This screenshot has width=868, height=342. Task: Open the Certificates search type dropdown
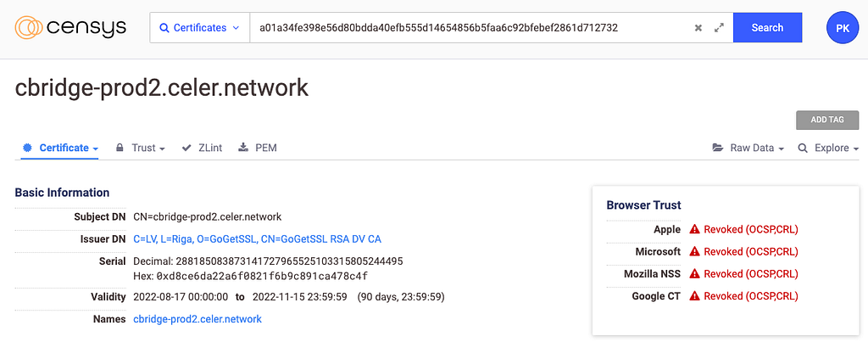click(x=198, y=28)
